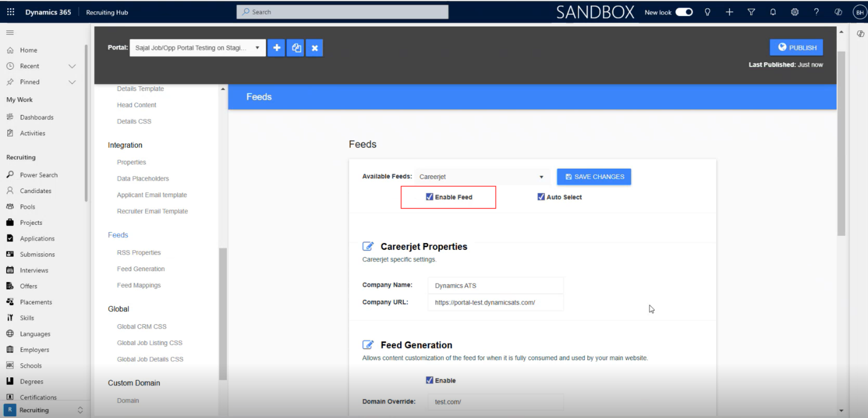Click the side pane Copilot icon
The height and width of the screenshot is (418, 868).
(x=860, y=34)
